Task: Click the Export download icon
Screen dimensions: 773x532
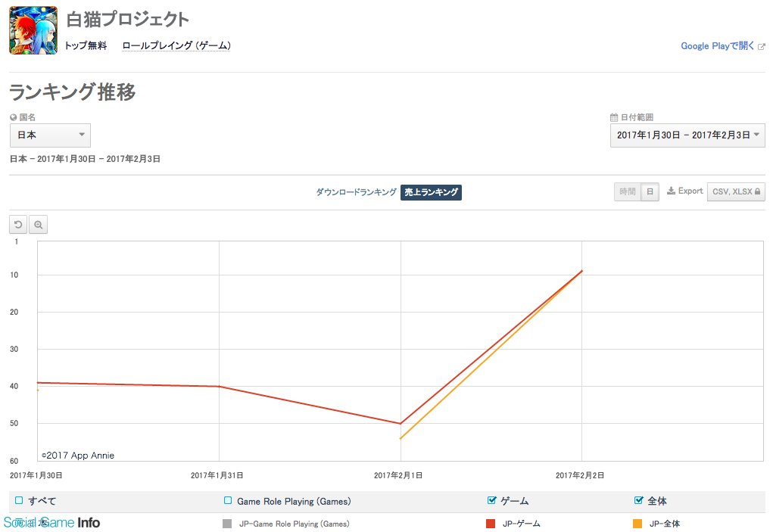Action: click(671, 191)
